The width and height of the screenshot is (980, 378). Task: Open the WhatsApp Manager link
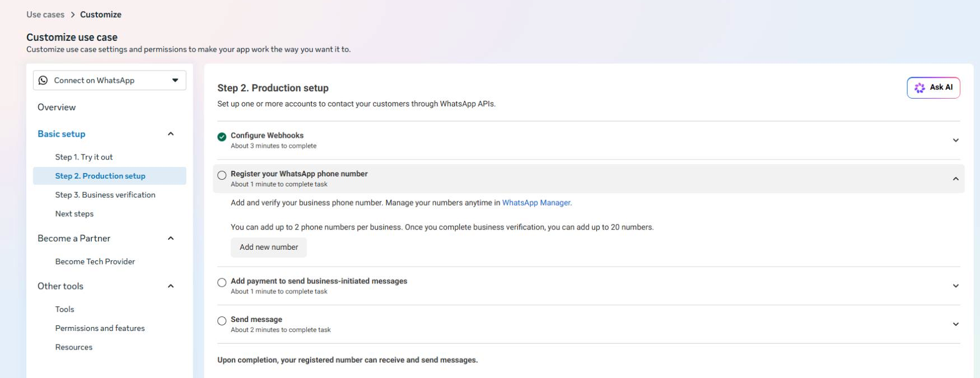pyautogui.click(x=536, y=203)
